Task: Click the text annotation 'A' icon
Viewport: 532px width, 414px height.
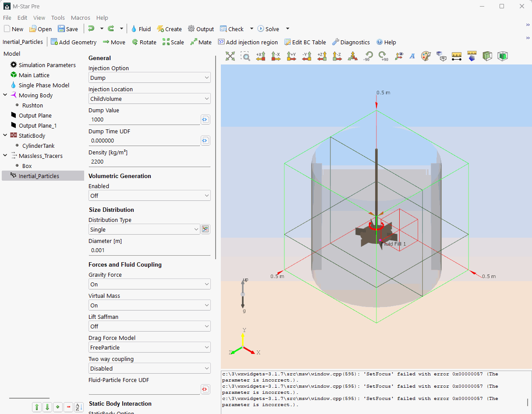Action: (x=412, y=56)
